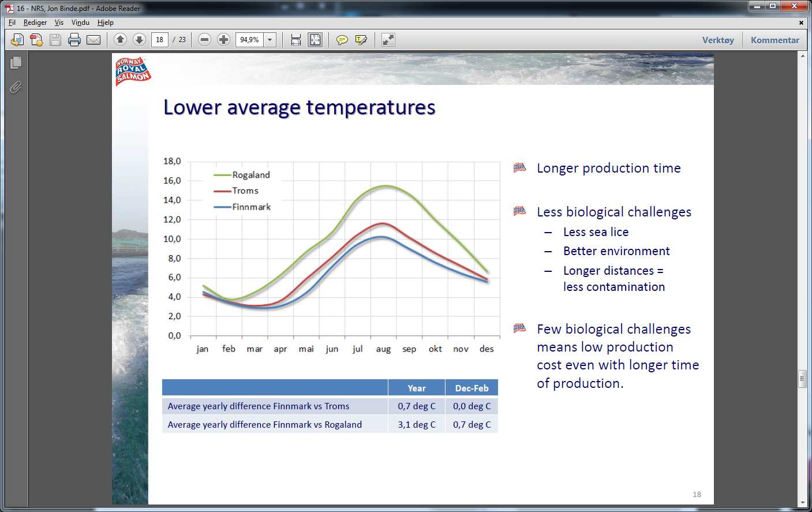Open the Verktøy pane
812x512 pixels.
[x=718, y=40]
